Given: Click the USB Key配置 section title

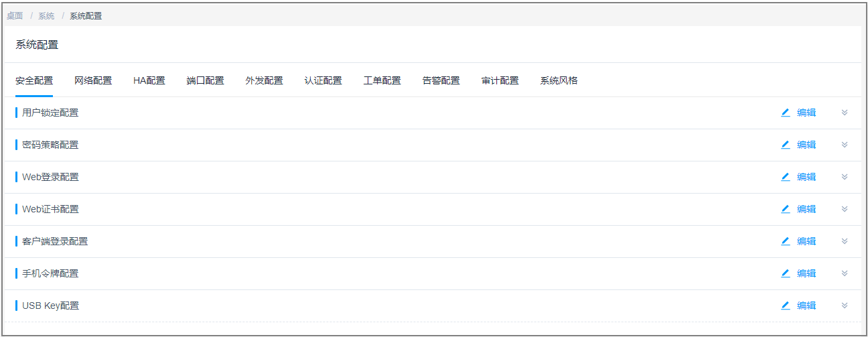Looking at the screenshot, I should tap(50, 306).
